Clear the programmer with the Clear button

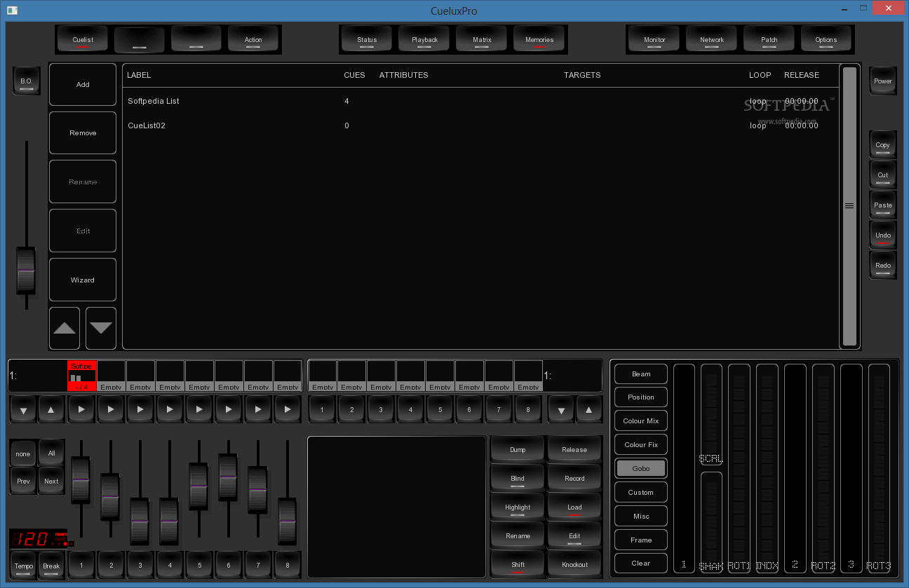641,563
